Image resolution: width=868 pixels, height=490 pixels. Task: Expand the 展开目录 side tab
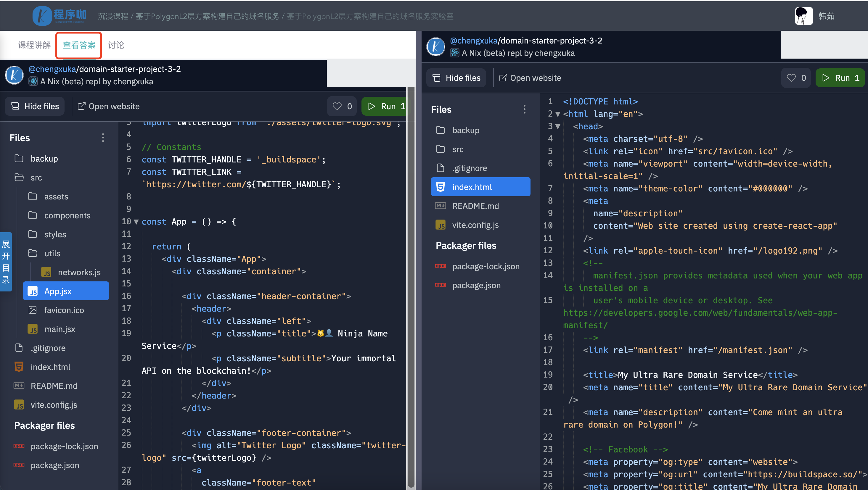pos(6,262)
